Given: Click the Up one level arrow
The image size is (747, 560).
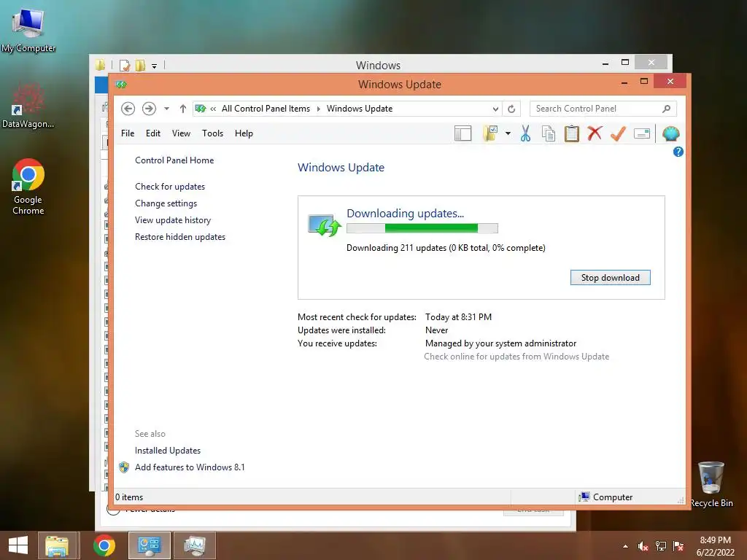Looking at the screenshot, I should pos(182,109).
